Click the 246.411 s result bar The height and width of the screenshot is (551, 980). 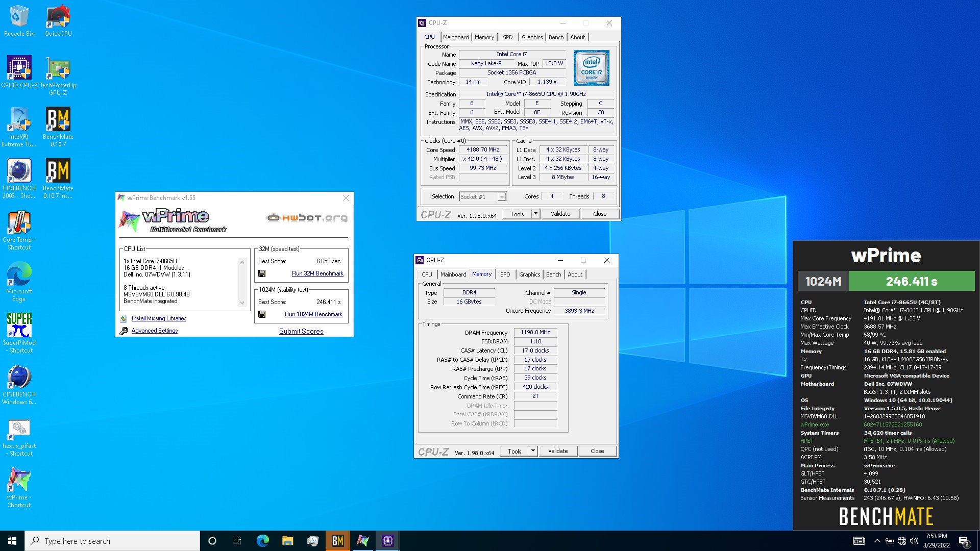(x=912, y=281)
